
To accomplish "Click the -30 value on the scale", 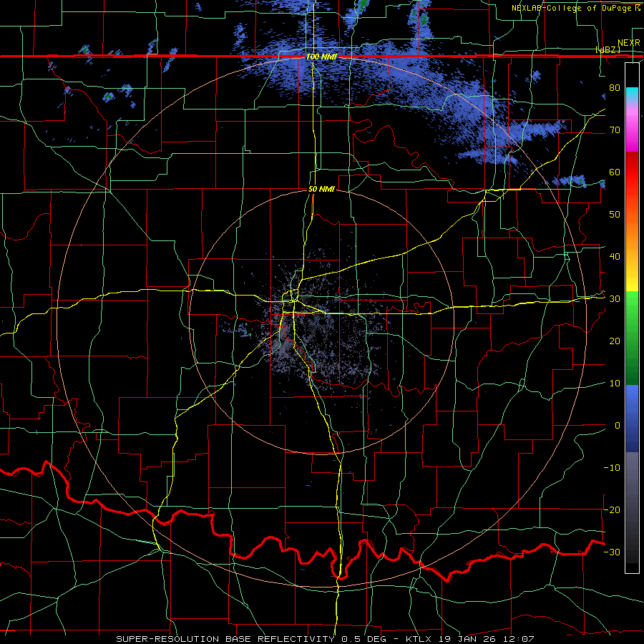I will coord(612,552).
